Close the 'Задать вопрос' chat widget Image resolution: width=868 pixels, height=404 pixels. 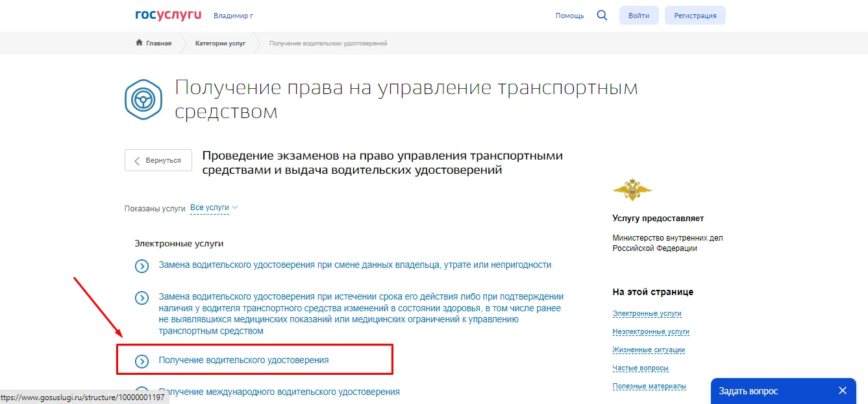[843, 390]
